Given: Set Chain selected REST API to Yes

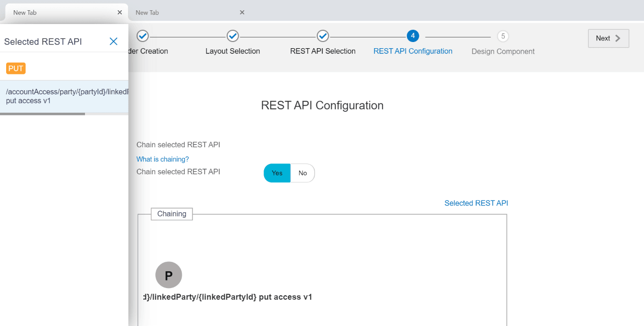Looking at the screenshot, I should (277, 173).
